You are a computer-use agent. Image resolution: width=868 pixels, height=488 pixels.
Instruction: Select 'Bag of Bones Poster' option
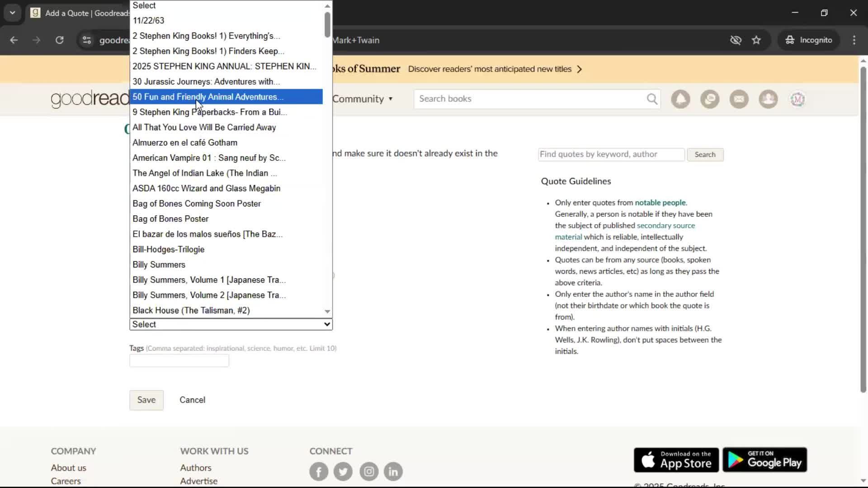[x=226, y=219]
